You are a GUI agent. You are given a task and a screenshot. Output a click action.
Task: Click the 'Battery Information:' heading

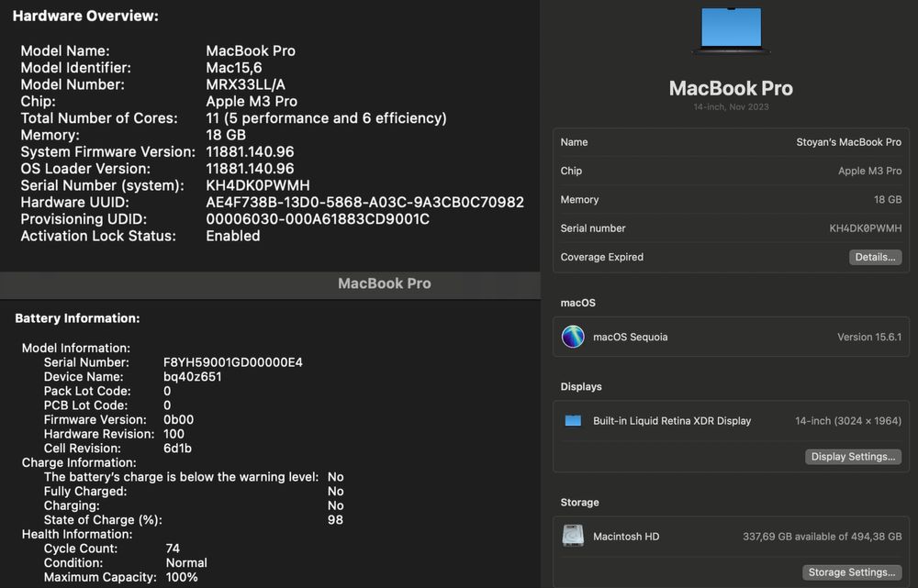coord(77,318)
